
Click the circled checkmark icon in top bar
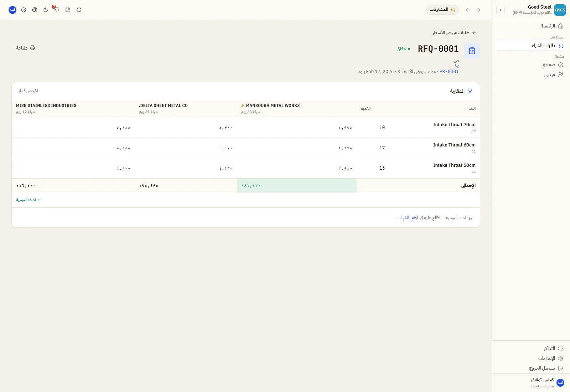(24, 10)
